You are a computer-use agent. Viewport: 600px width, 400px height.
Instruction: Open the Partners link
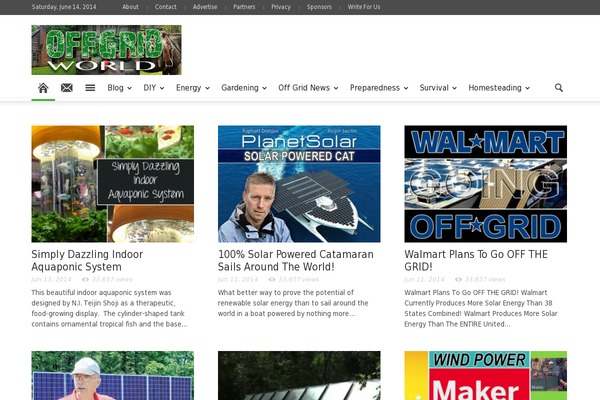click(x=244, y=7)
